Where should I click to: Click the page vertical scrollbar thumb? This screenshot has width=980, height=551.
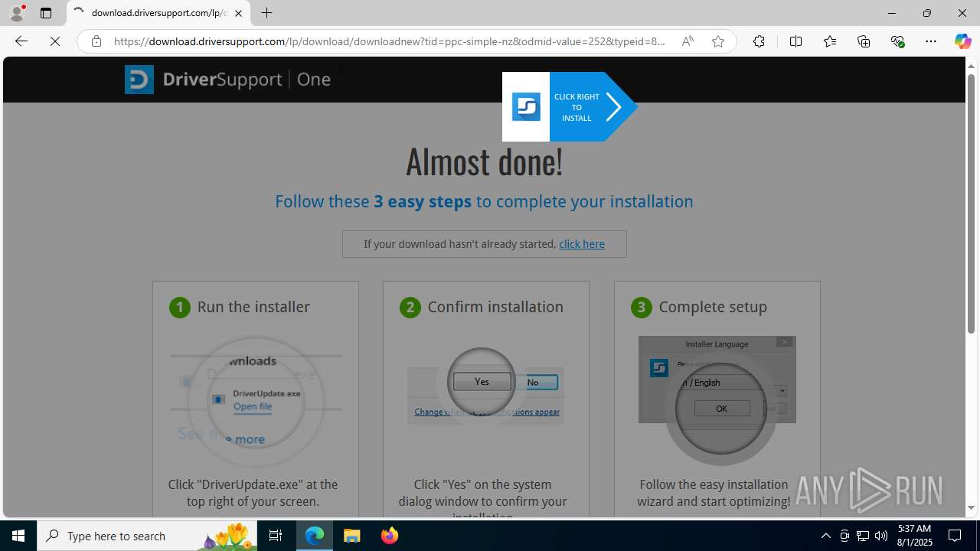click(x=971, y=204)
